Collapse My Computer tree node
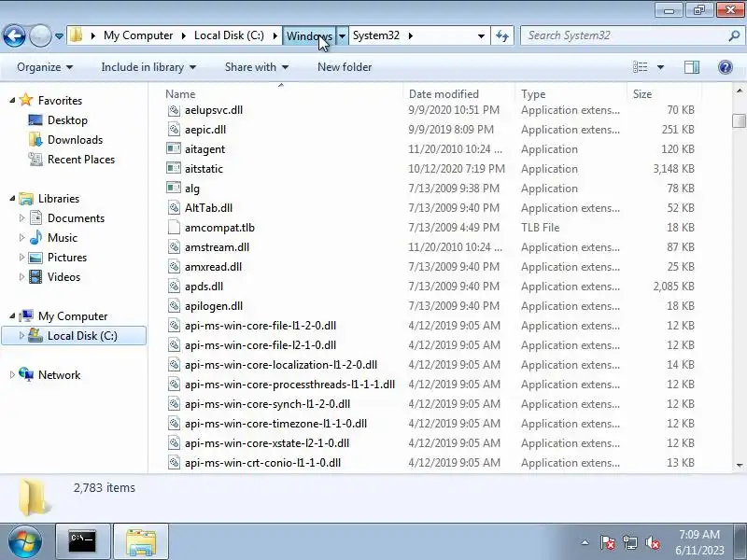Viewport: 747px width, 560px height. [12, 316]
